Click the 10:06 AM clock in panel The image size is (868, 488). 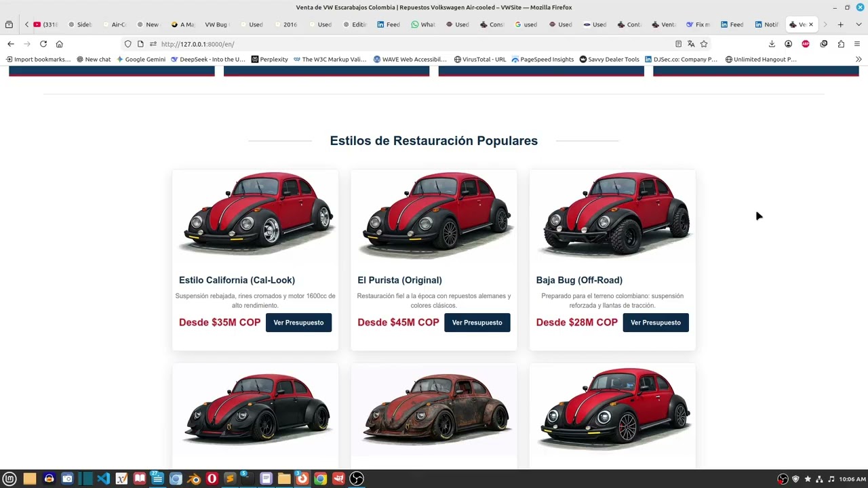point(852,479)
